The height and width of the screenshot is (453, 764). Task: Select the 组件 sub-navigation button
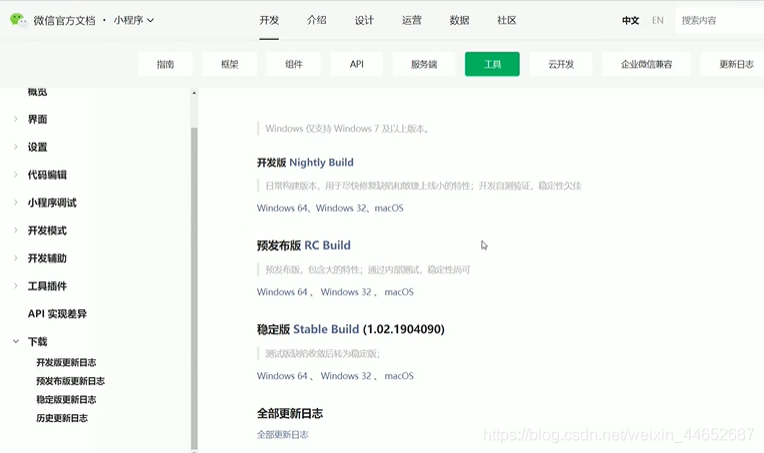[x=294, y=64]
